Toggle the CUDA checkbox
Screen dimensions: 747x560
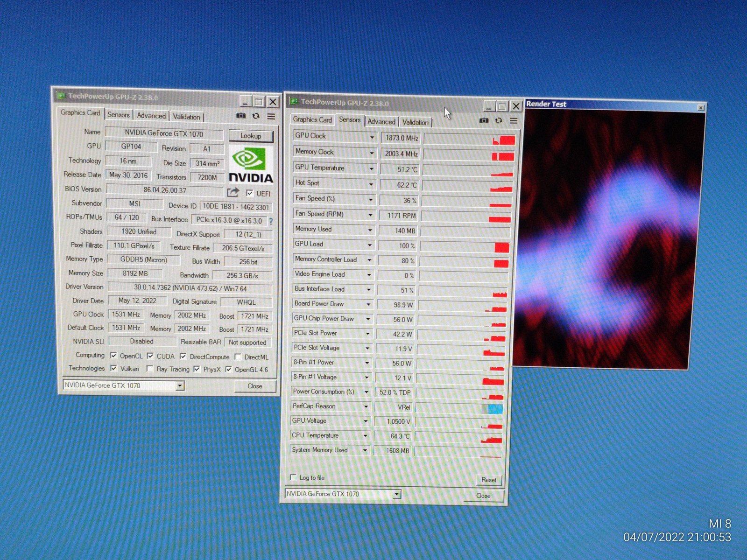point(150,356)
